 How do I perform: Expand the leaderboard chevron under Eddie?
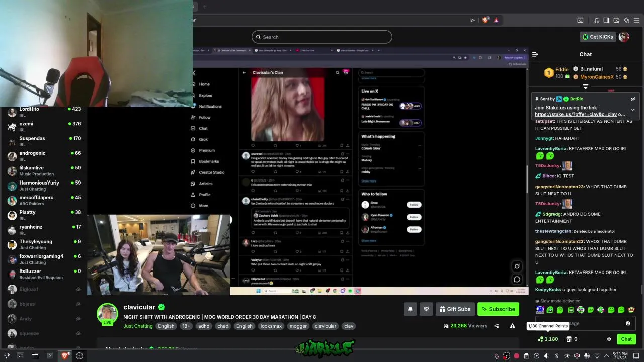click(585, 86)
